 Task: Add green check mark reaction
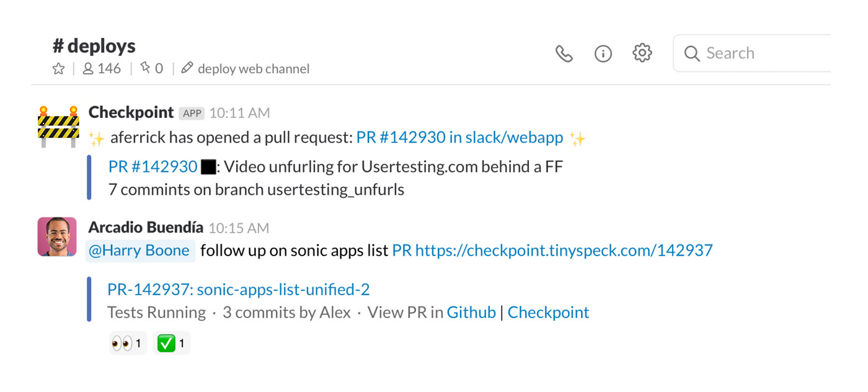pos(171,344)
